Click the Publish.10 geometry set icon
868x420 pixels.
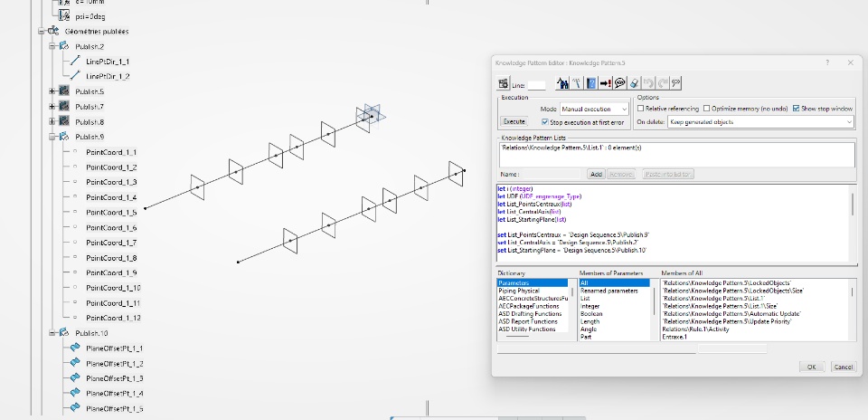[x=64, y=332]
